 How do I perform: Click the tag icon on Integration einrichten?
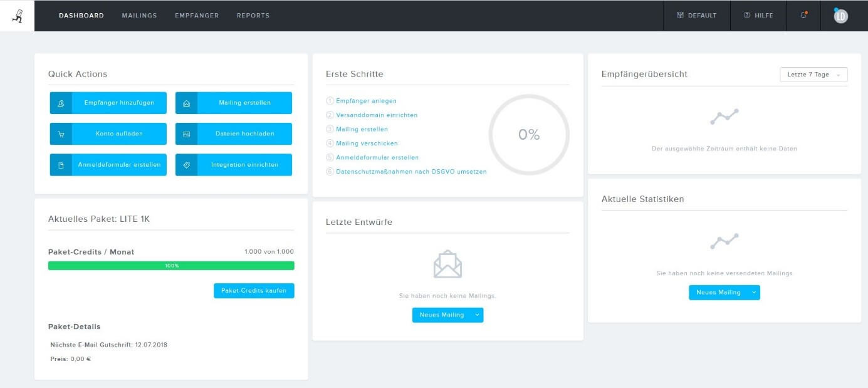[x=187, y=164]
